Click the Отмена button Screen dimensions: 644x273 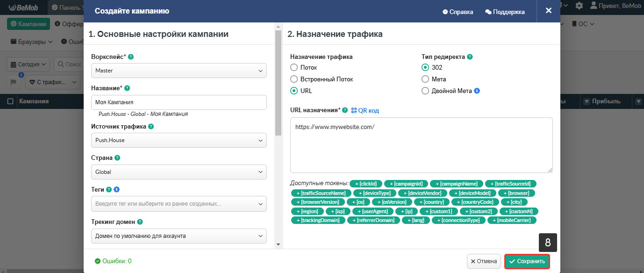[x=484, y=261]
